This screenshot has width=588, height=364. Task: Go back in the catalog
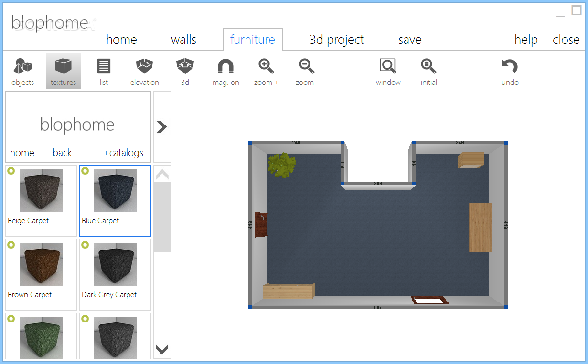click(62, 153)
